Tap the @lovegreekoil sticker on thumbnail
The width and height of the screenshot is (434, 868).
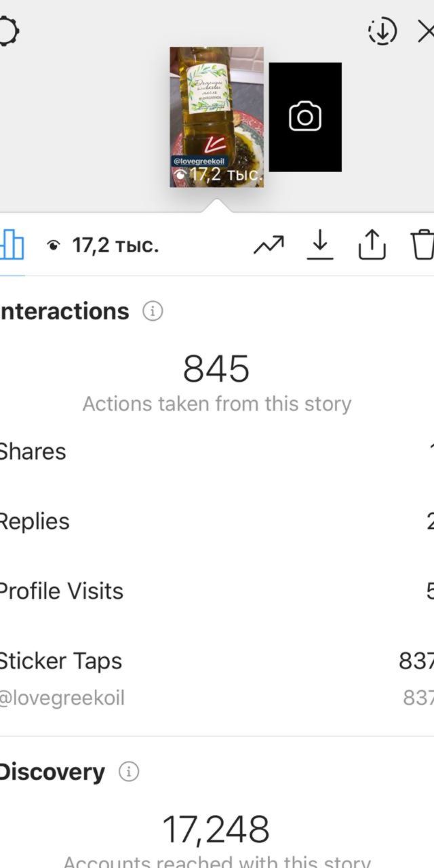[x=197, y=161]
